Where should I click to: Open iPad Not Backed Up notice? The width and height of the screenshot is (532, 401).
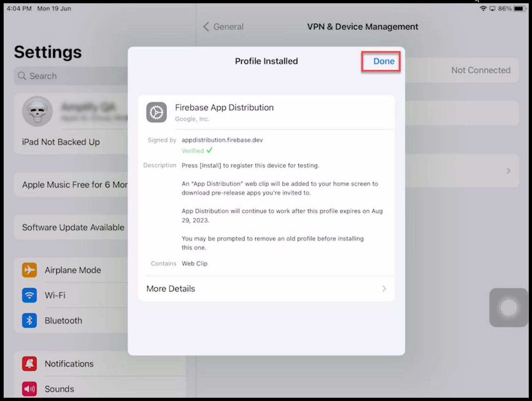tap(71, 142)
